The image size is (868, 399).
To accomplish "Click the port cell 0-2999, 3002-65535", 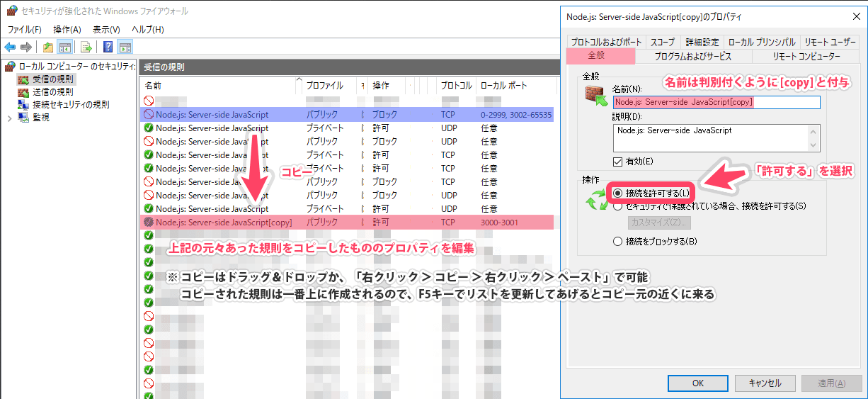I will click(515, 114).
